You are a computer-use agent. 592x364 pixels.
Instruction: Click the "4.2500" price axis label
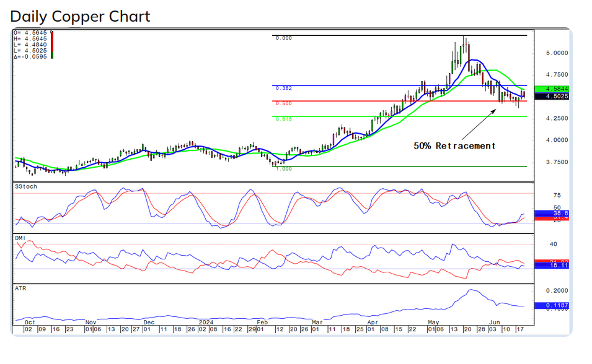[x=557, y=118]
